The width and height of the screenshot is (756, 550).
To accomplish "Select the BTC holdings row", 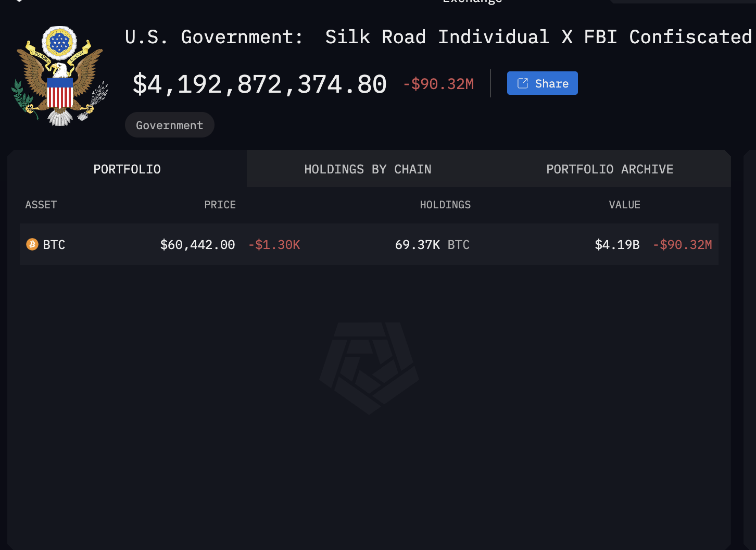I will pyautogui.click(x=368, y=244).
